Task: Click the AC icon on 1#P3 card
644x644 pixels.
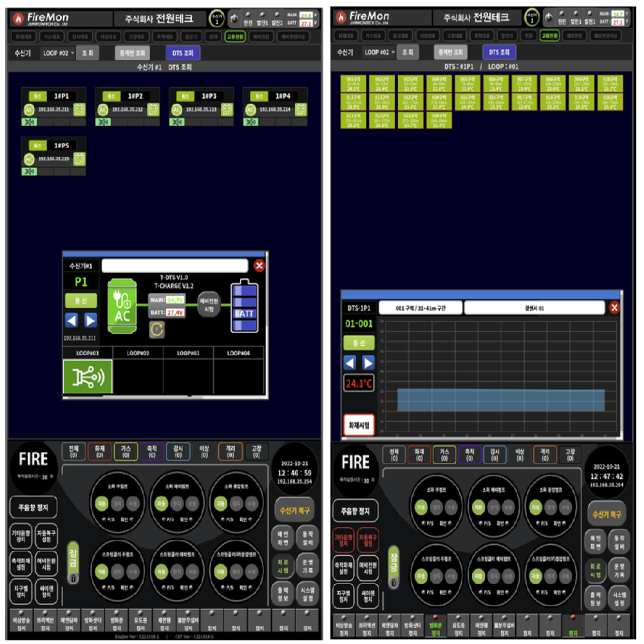Action: pyautogui.click(x=176, y=109)
